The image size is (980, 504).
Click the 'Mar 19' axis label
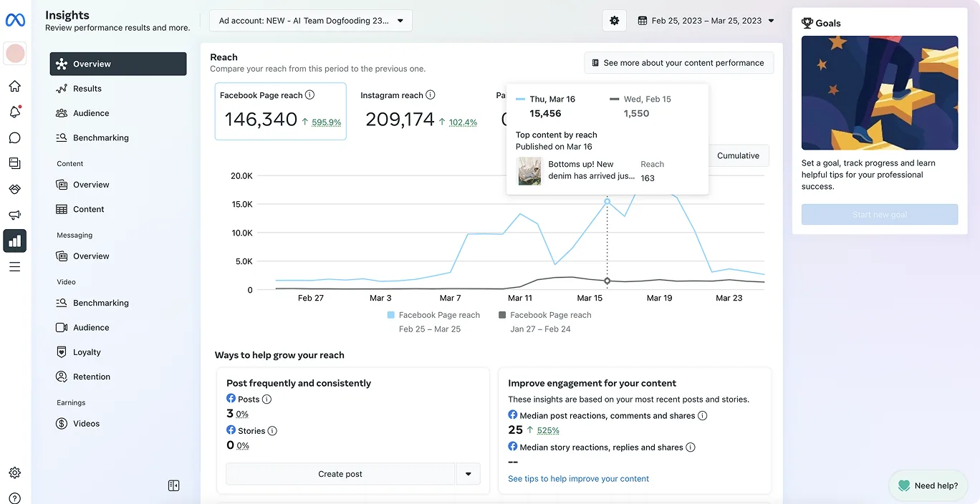pyautogui.click(x=659, y=298)
